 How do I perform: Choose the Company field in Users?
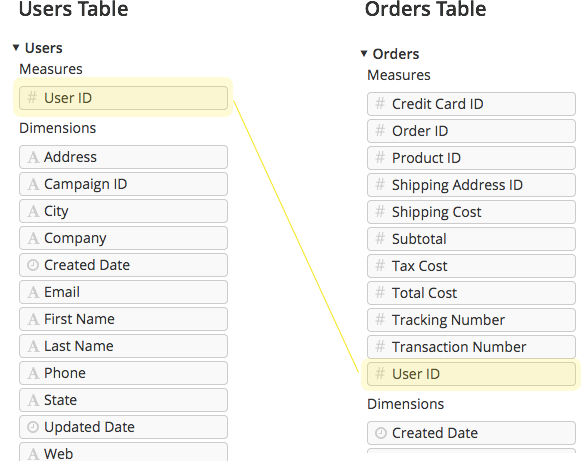pos(123,238)
